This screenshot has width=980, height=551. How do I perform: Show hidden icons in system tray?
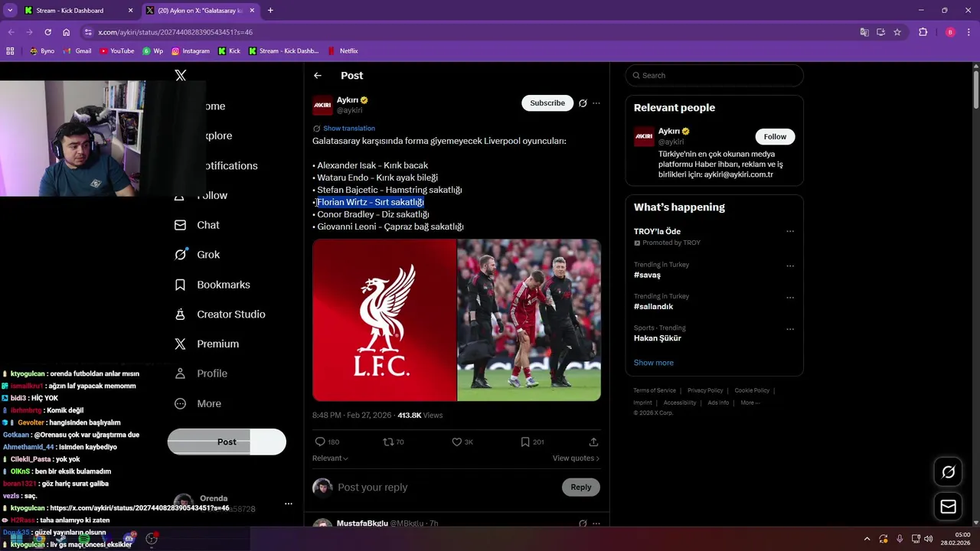(867, 539)
